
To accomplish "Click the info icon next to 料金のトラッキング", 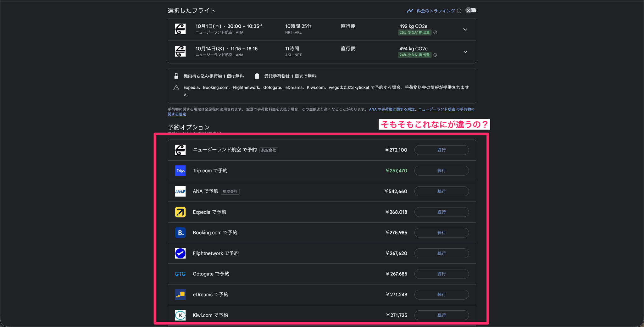I will [x=459, y=11].
